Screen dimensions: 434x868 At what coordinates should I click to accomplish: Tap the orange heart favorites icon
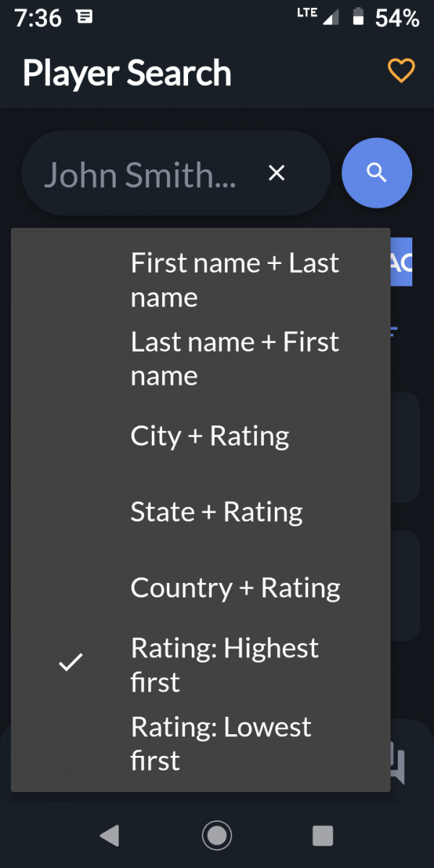coord(401,71)
